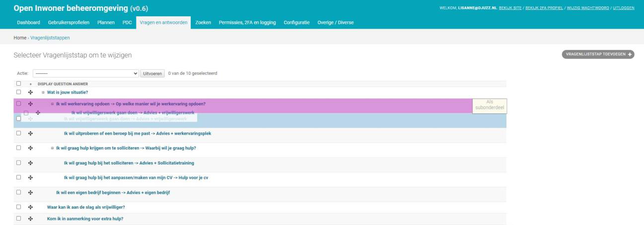Click move icon beside 'Ik wil uitproberen of een beroep'
Image resolution: width=644 pixels, height=225 pixels.
pyautogui.click(x=30, y=133)
